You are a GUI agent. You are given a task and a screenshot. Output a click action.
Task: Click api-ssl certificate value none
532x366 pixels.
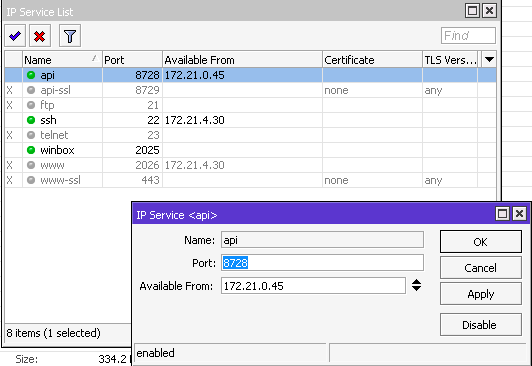336,90
